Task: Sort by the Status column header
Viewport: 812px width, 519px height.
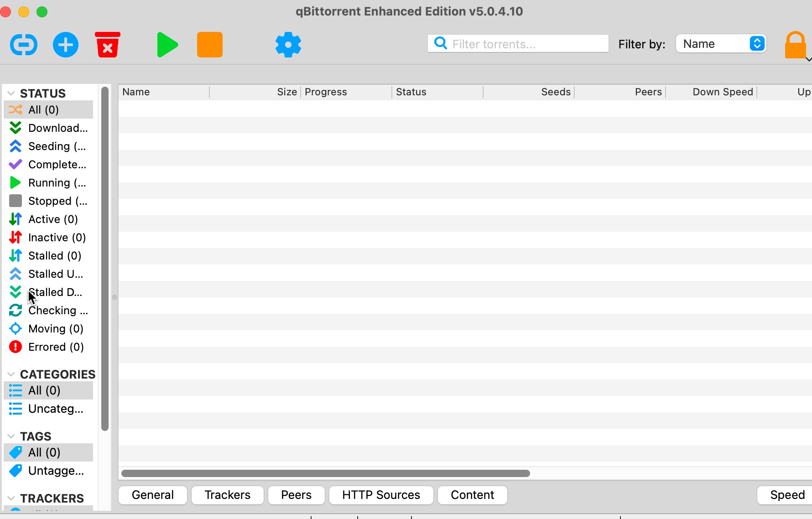Action: click(x=437, y=92)
